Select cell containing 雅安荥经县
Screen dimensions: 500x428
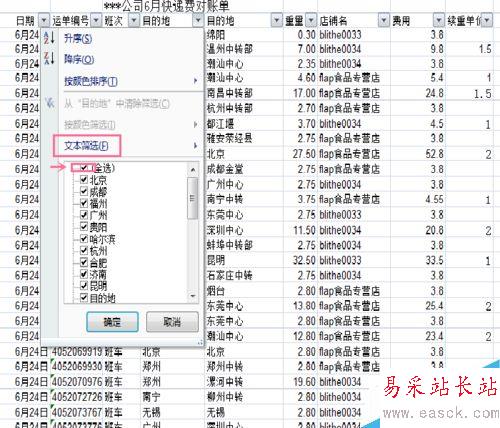pyautogui.click(x=244, y=138)
